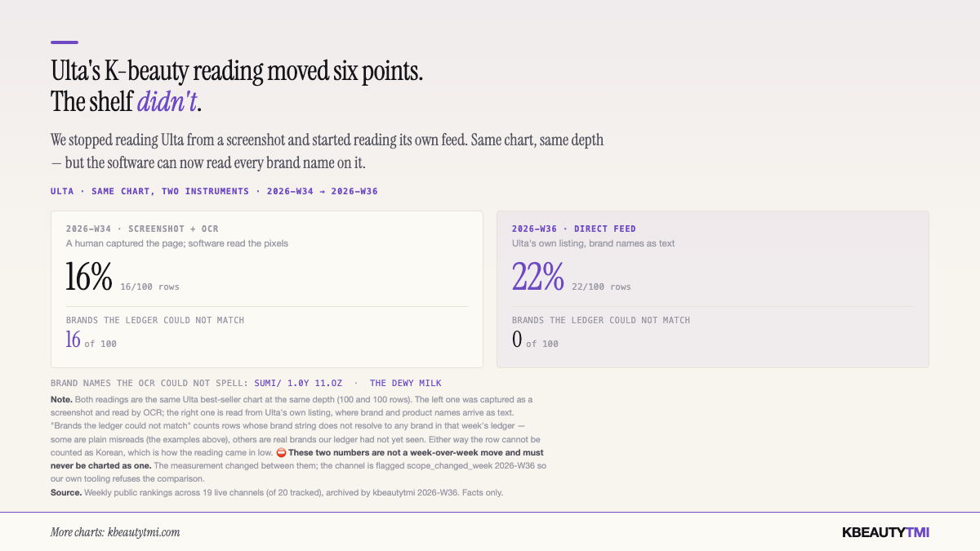Click the "ULTA · SAME CHART, TWO INSTRUMENTS" subtitle
Image resolution: width=980 pixels, height=551 pixels.
click(x=214, y=191)
